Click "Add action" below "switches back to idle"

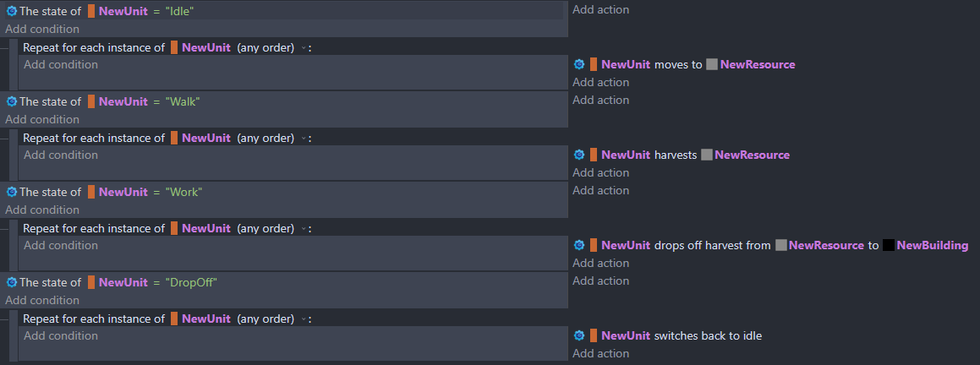coord(600,353)
